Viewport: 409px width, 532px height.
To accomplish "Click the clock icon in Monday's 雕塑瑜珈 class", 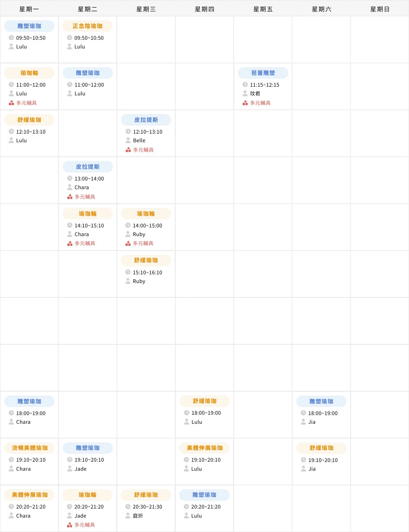I will (x=11, y=38).
